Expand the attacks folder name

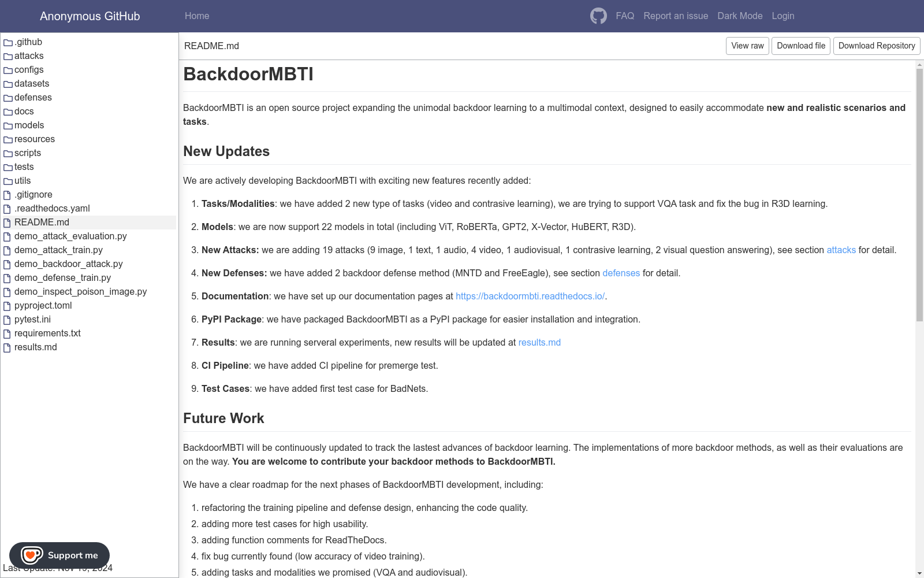tap(29, 56)
